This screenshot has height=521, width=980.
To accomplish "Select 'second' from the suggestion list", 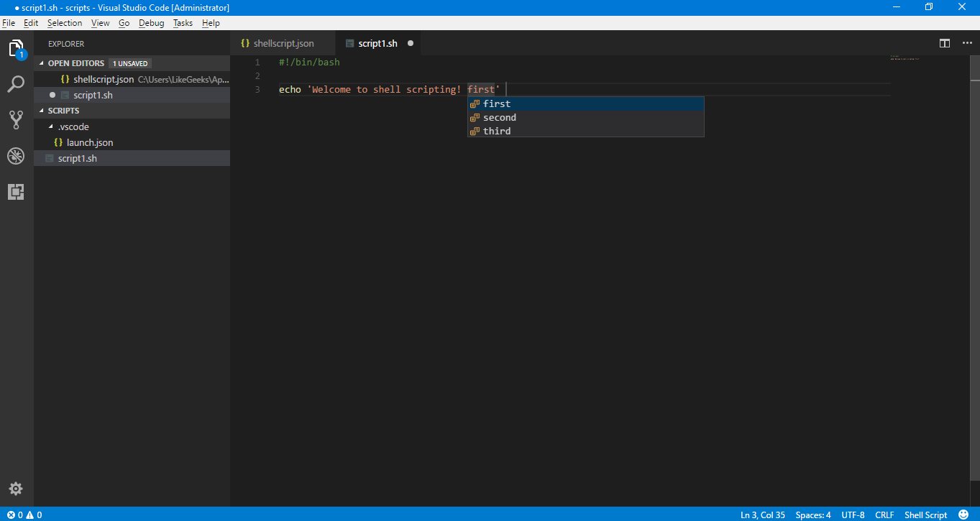I will (500, 117).
